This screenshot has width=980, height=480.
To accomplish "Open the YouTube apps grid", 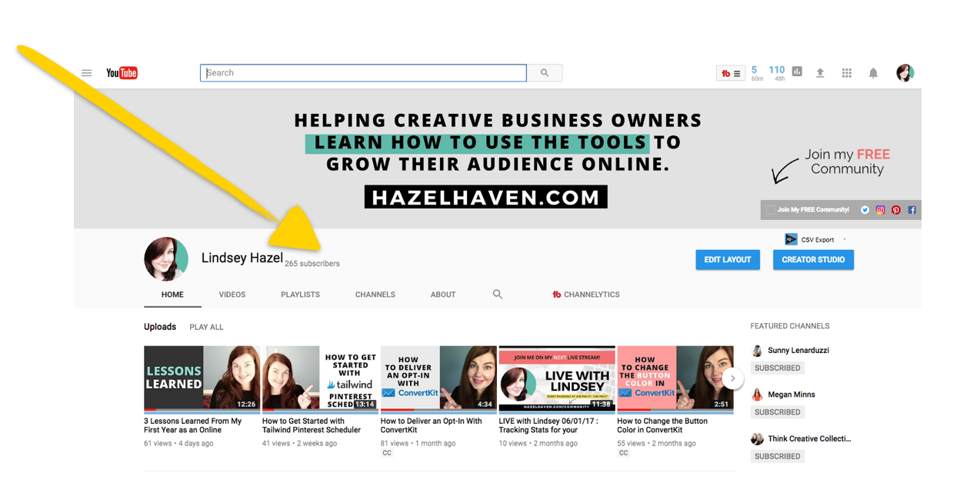I will point(847,73).
